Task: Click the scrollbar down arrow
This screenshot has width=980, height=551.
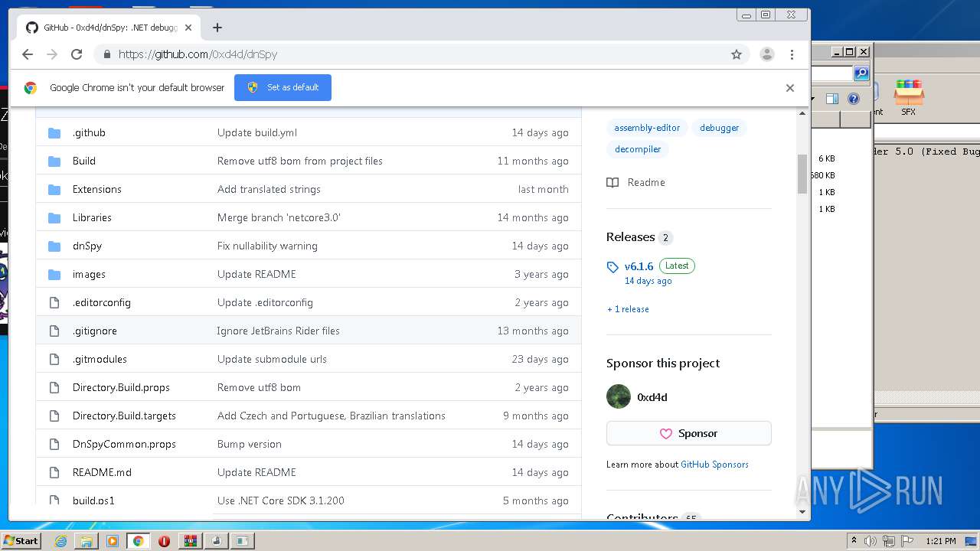Action: tap(802, 512)
